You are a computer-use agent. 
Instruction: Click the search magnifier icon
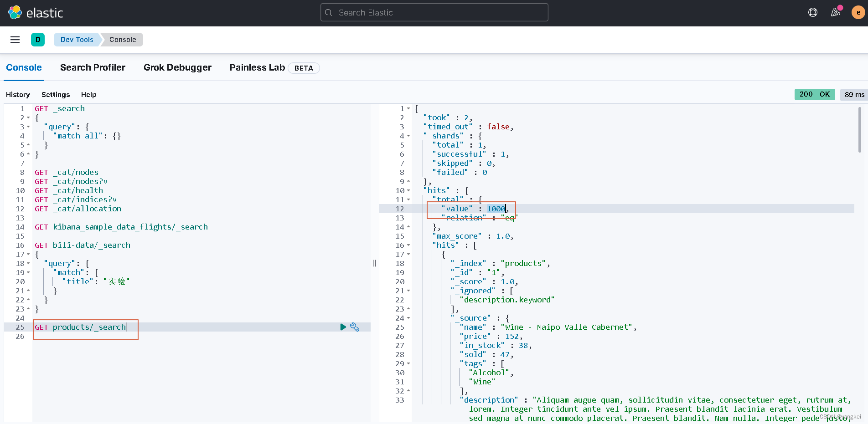click(329, 13)
